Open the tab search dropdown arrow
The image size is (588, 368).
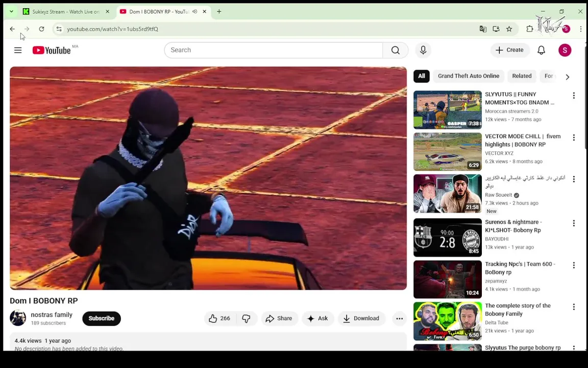coord(11,12)
